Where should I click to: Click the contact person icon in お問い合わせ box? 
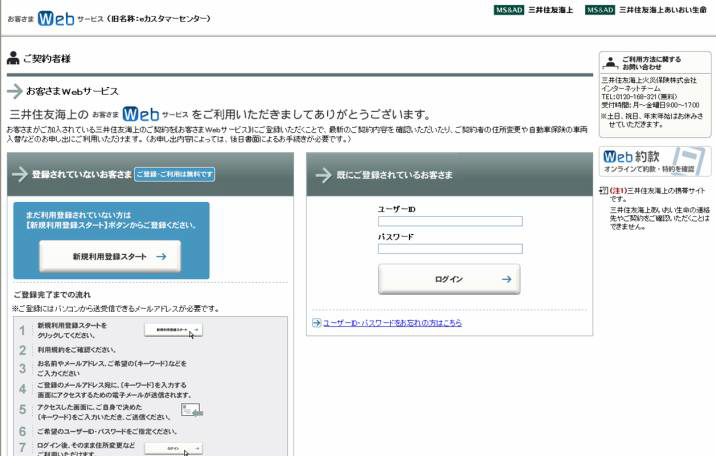pyautogui.click(x=610, y=62)
